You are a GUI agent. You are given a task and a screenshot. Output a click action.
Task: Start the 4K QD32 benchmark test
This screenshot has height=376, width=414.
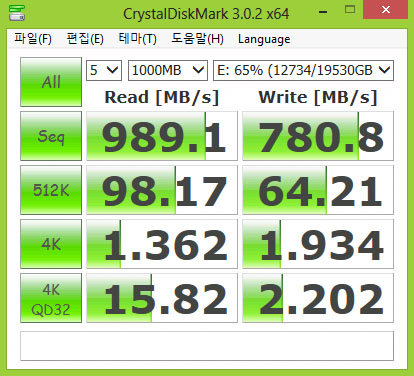[51, 298]
